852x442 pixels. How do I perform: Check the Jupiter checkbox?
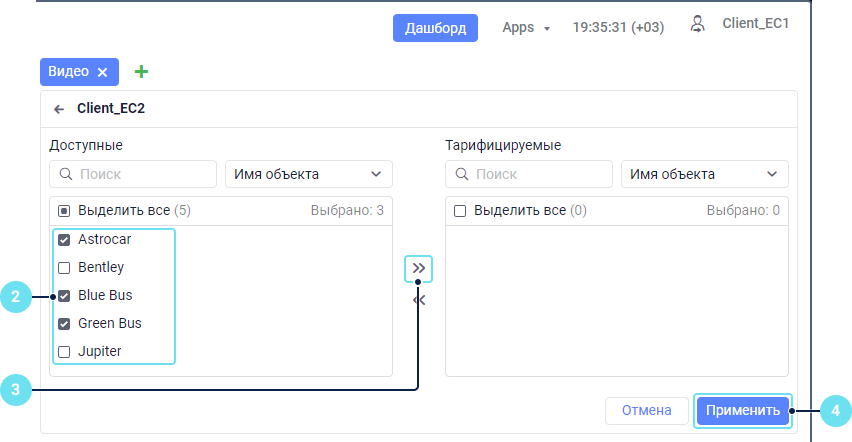tap(64, 352)
